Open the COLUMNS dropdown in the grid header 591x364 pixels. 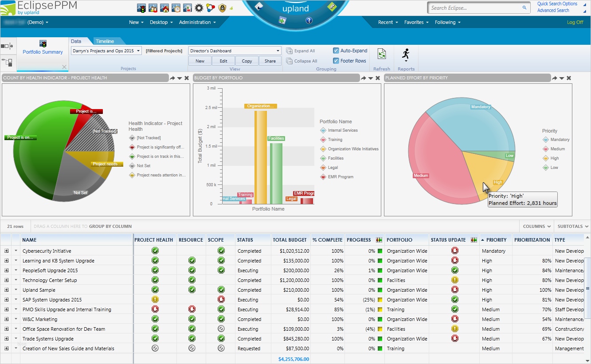coord(536,226)
